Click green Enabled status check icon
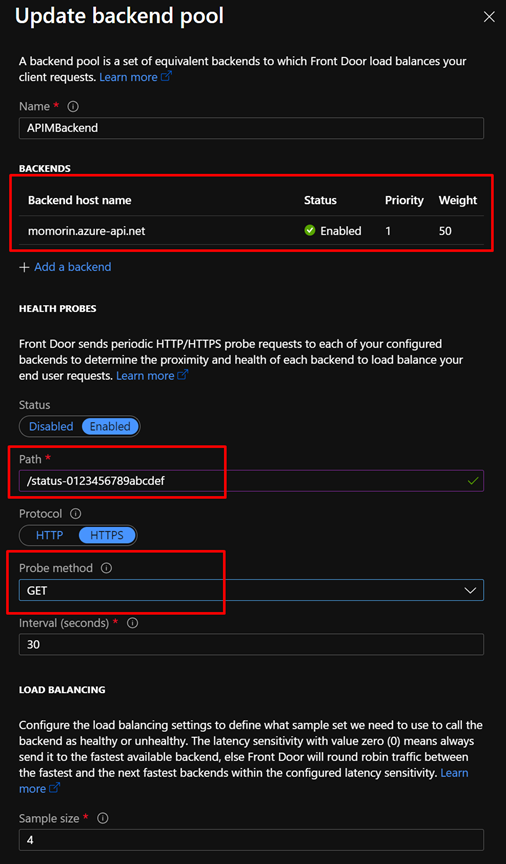Image resolution: width=506 pixels, height=864 pixels. tap(310, 231)
